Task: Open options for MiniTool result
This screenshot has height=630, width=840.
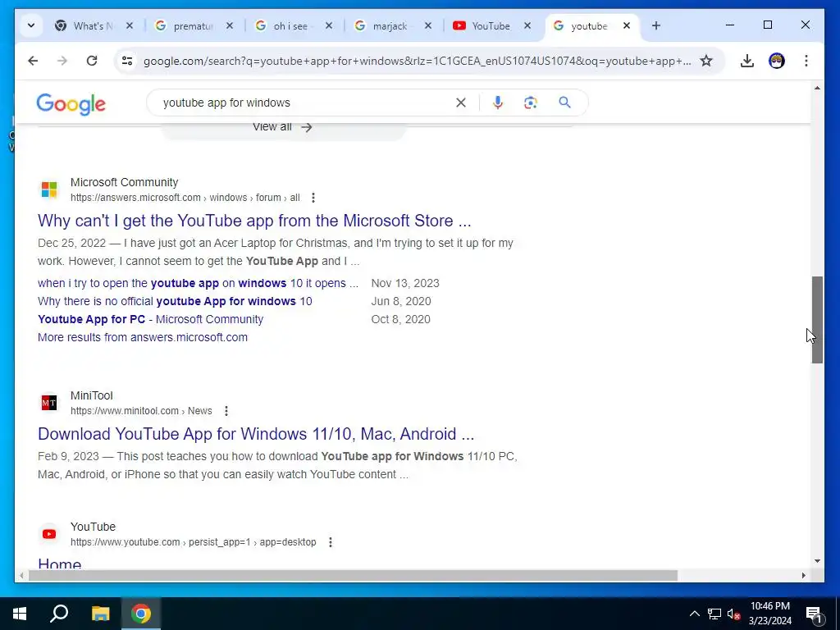Action: tap(226, 411)
